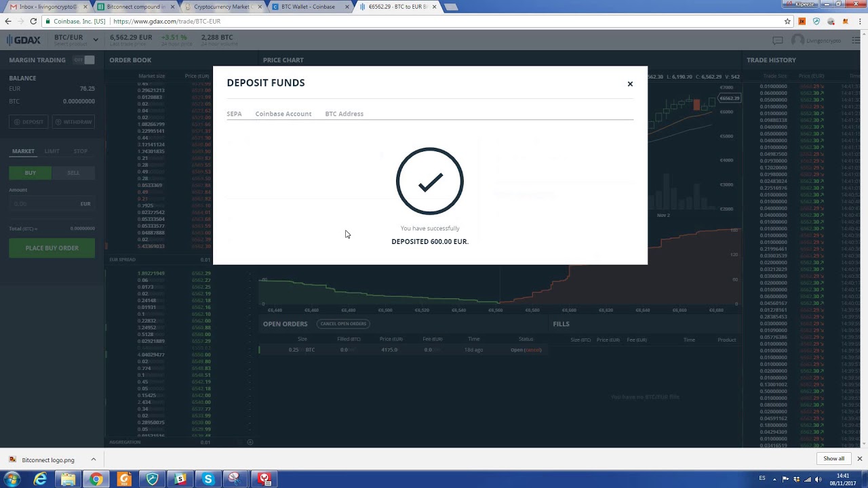Click the GDAX logo
This screenshot has width=868, height=488.
[x=24, y=40]
